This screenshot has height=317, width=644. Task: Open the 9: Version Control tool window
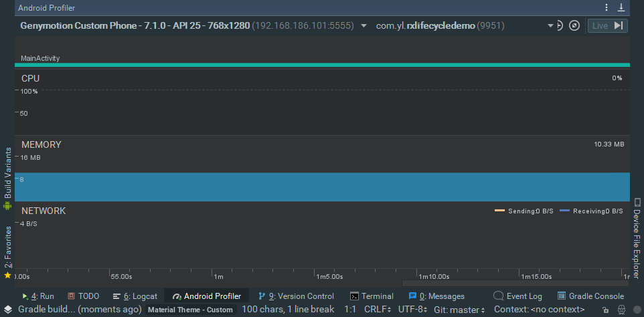(296, 296)
